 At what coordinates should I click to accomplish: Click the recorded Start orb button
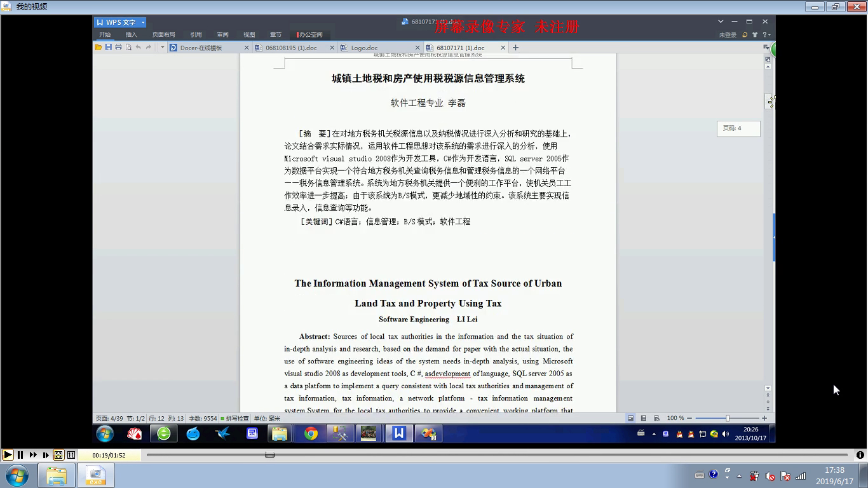105,433
